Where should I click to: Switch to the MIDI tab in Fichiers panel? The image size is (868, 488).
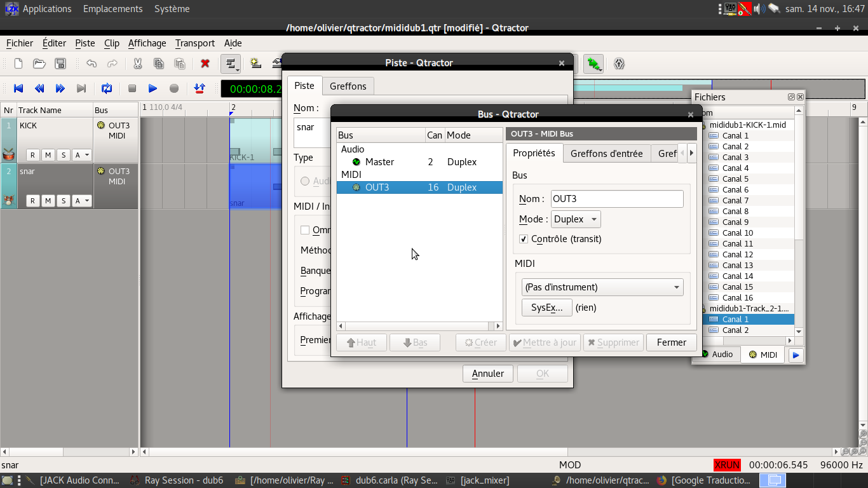coord(763,355)
